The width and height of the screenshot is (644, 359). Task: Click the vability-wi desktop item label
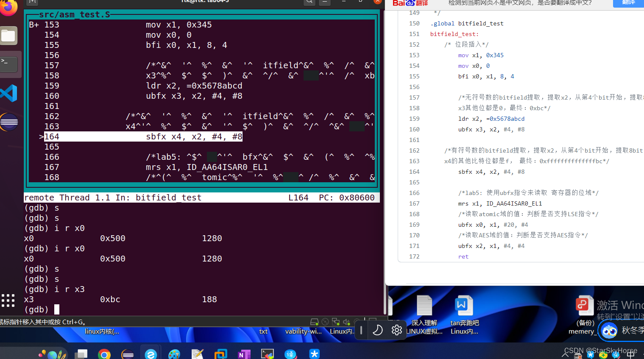click(x=304, y=331)
